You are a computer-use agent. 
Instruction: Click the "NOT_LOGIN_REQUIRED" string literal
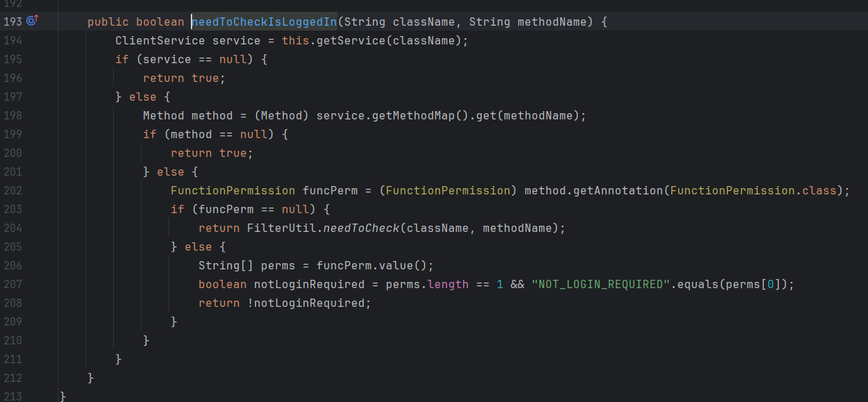tap(600, 284)
